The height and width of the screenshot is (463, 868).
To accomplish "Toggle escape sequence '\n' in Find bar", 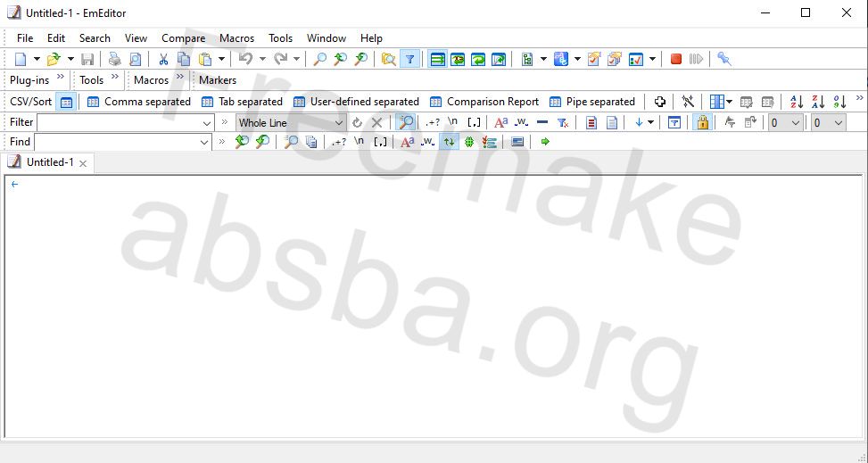I will click(359, 142).
